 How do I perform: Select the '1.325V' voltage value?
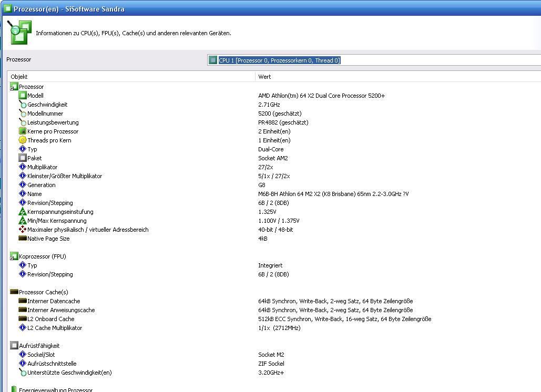click(x=267, y=212)
